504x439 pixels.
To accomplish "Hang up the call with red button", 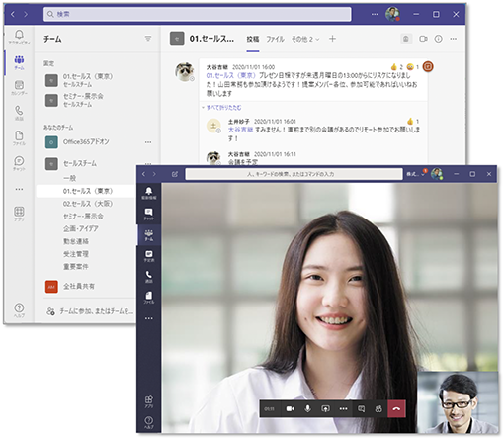I will 396,409.
